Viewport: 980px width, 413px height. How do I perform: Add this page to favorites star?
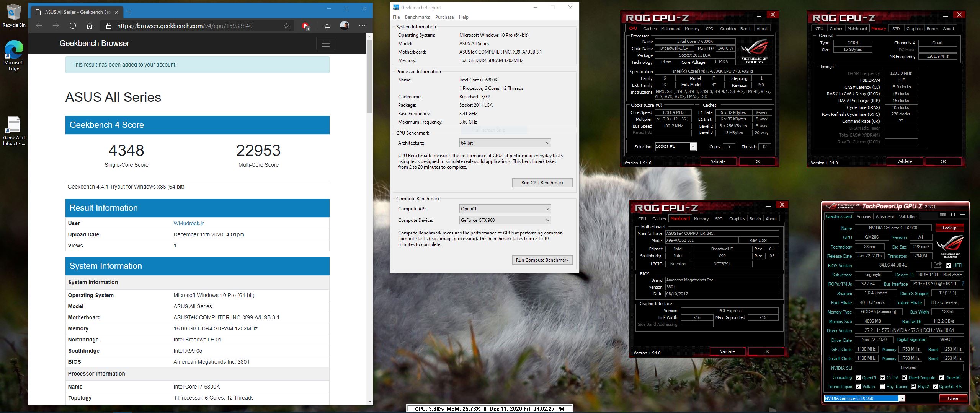pos(287,26)
